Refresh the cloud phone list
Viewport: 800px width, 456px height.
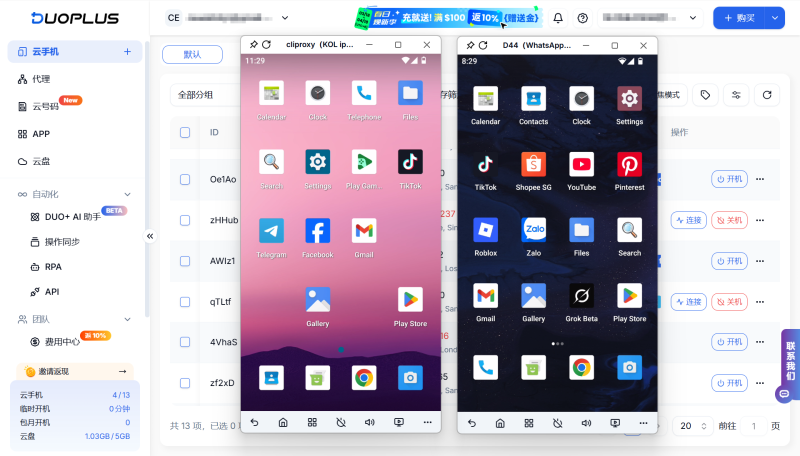coord(767,95)
